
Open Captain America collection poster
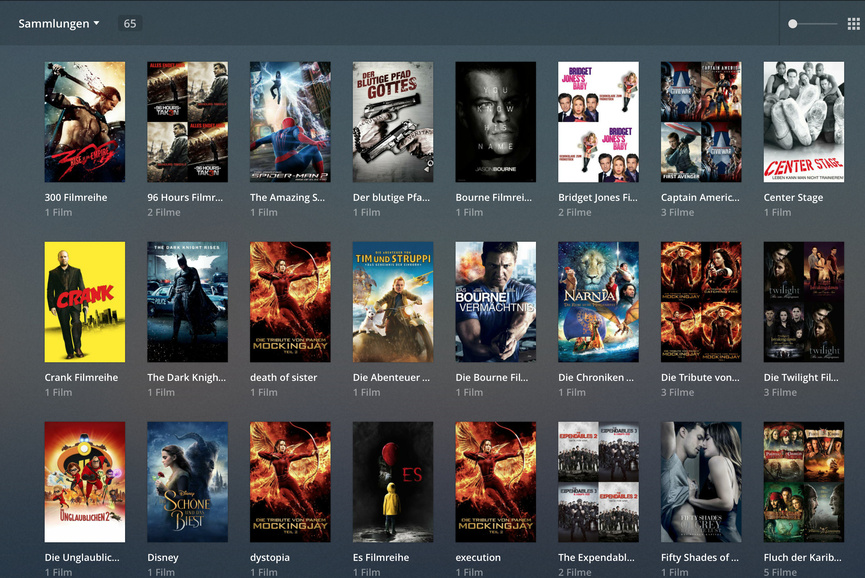701,122
